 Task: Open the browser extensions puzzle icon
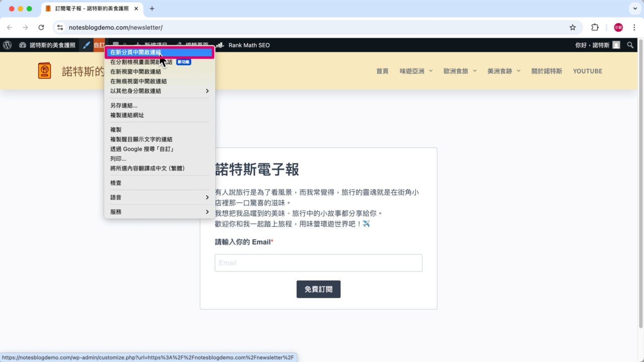point(595,27)
